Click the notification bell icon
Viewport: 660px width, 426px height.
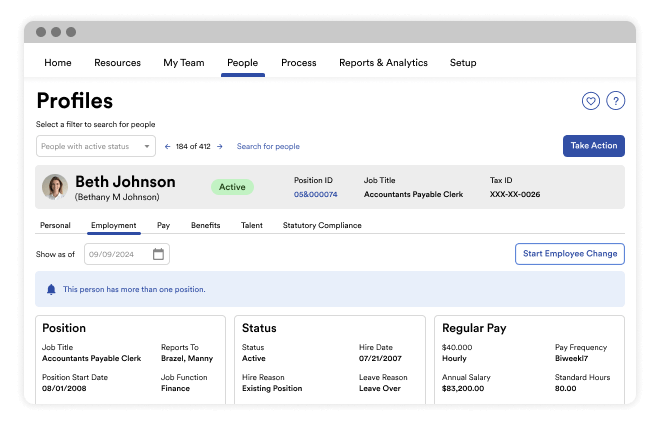click(x=51, y=289)
